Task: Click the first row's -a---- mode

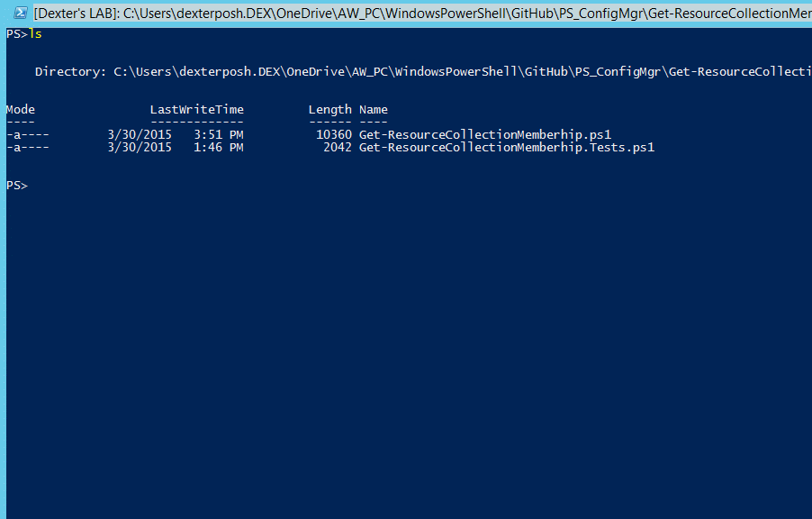Action: pos(28,135)
